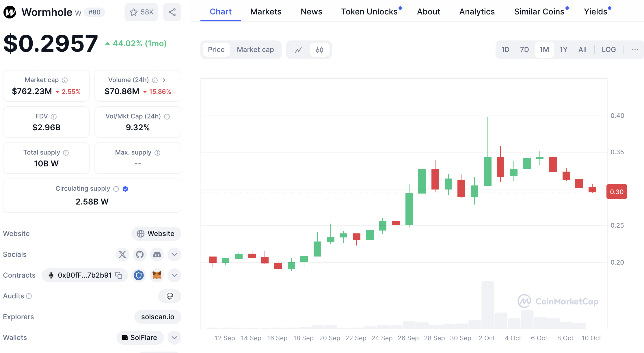644x353 pixels.
Task: Click the tall 2 Oct green candlestick
Action: point(488,171)
